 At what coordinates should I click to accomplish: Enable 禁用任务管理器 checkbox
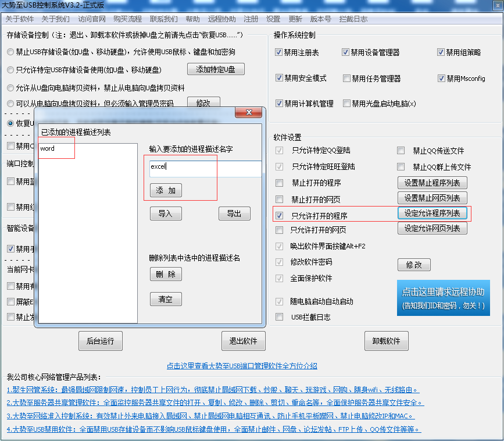[346, 78]
